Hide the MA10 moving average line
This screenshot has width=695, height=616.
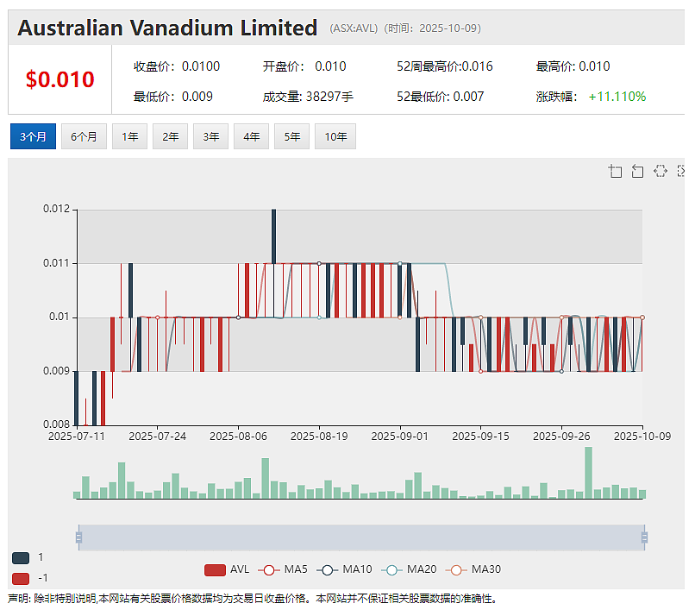pyautogui.click(x=344, y=570)
